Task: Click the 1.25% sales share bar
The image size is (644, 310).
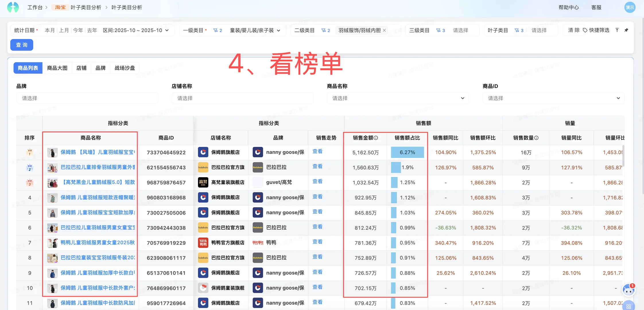Action: pos(394,182)
